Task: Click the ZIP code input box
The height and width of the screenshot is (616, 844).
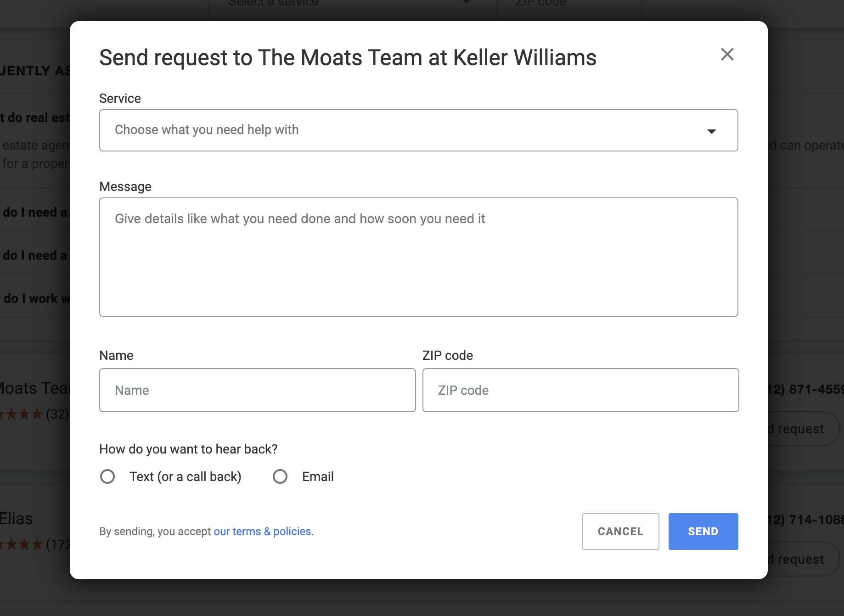Action: click(580, 390)
